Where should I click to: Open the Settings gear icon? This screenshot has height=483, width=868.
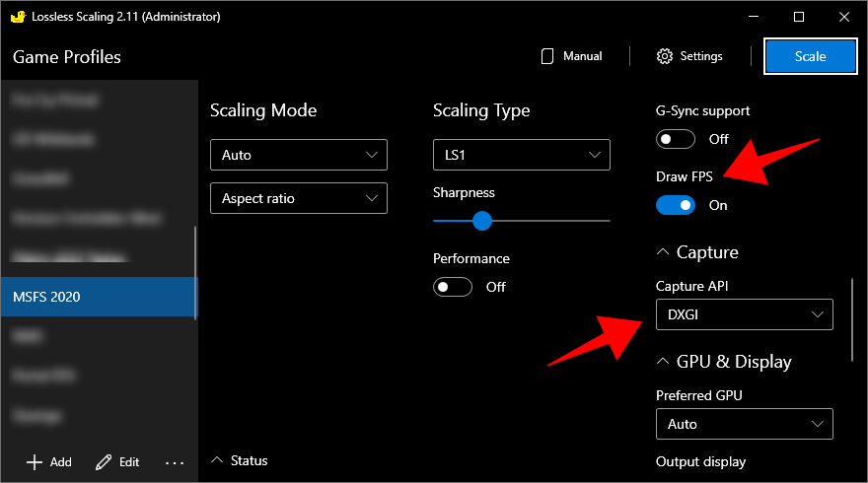[x=665, y=56]
